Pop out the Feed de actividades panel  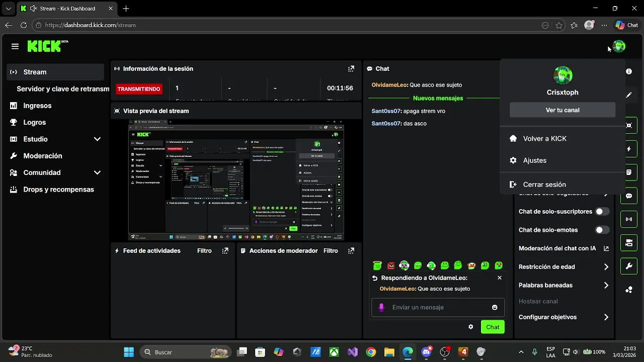(x=225, y=251)
